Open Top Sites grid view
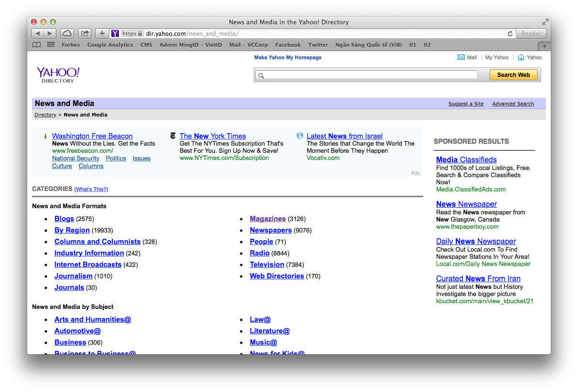This screenshot has width=578, height=392. pyautogui.click(x=50, y=44)
